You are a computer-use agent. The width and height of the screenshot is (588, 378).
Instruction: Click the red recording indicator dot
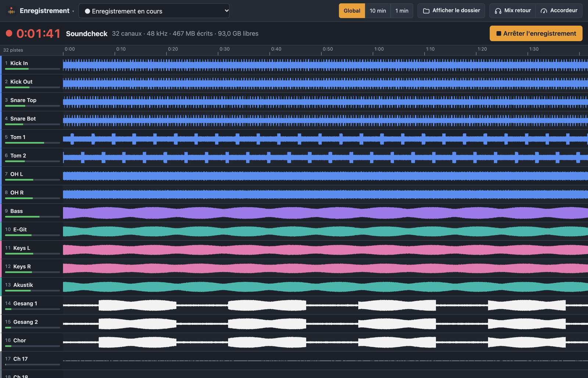click(x=9, y=33)
